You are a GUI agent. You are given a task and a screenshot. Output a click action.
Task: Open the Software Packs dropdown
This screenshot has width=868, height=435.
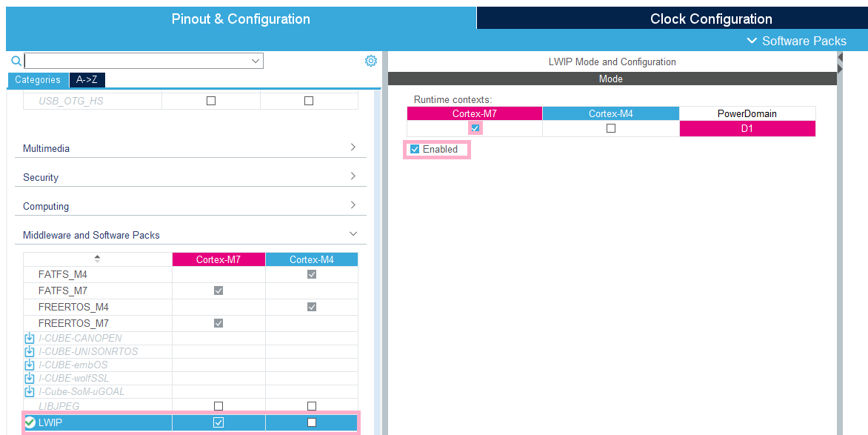(x=797, y=41)
